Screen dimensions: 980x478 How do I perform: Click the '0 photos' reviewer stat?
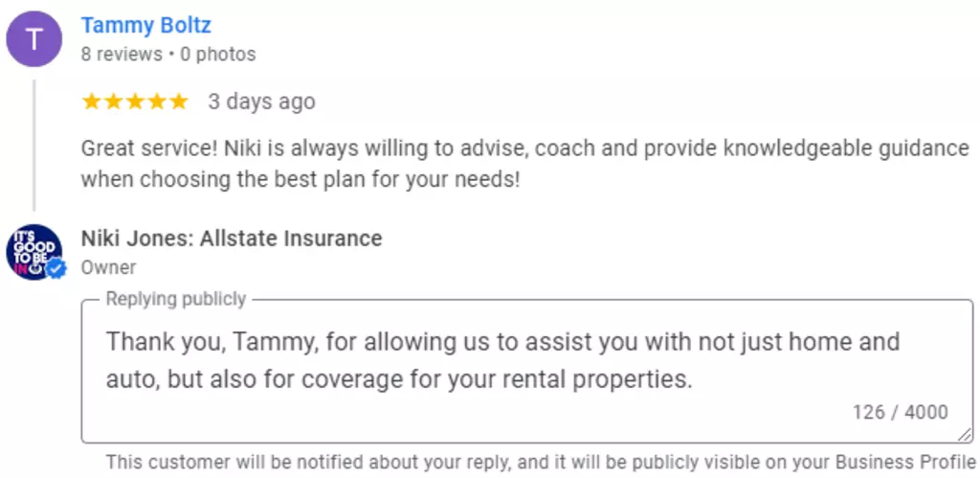point(218,55)
